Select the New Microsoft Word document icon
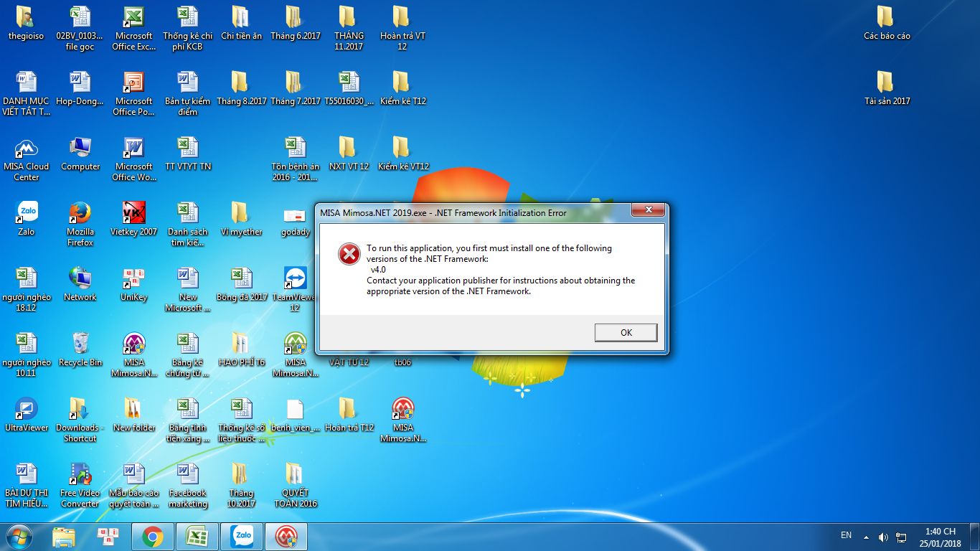This screenshot has width=980, height=551. point(187,290)
